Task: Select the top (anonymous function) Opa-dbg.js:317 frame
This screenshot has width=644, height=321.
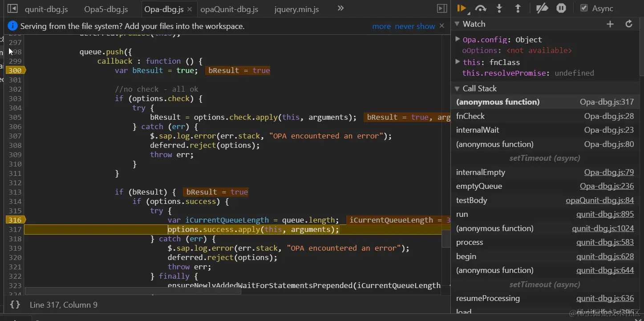Action: [545, 102]
